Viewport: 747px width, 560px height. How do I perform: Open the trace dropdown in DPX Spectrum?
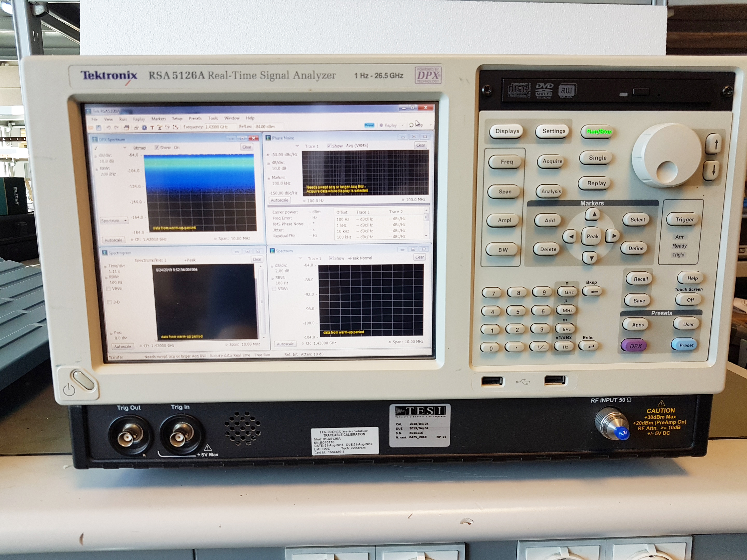point(125,148)
